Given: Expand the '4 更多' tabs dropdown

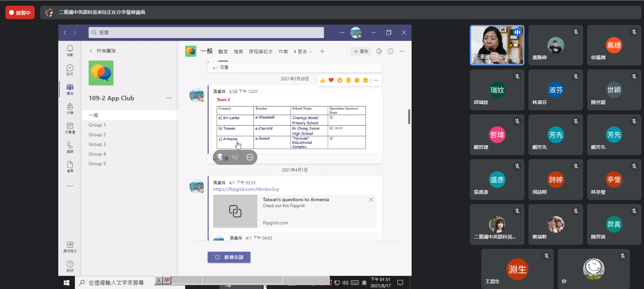Looking at the screenshot, I should [x=302, y=52].
